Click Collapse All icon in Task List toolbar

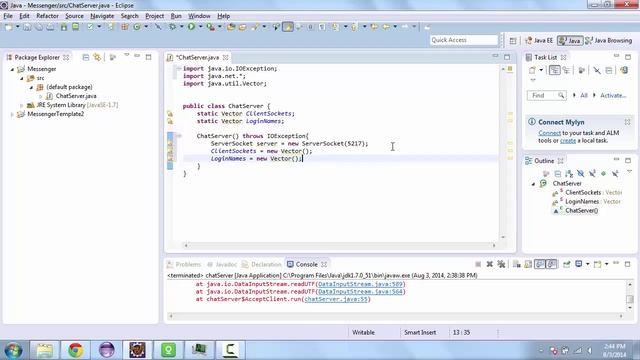tap(609, 70)
